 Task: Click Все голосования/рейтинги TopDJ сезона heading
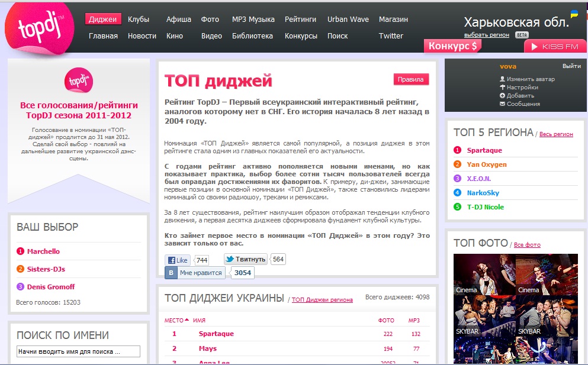pos(79,110)
